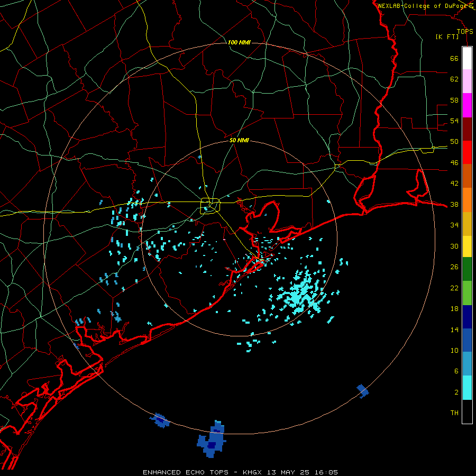Select the dark green legend swatch
This screenshot has width=476, height=476.
coord(467,269)
